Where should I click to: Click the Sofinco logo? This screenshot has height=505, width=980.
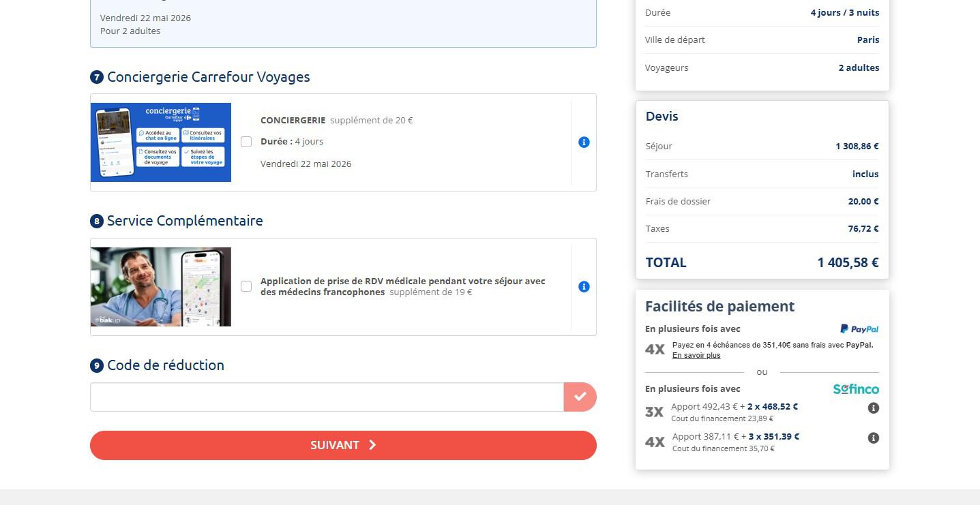pos(855,388)
